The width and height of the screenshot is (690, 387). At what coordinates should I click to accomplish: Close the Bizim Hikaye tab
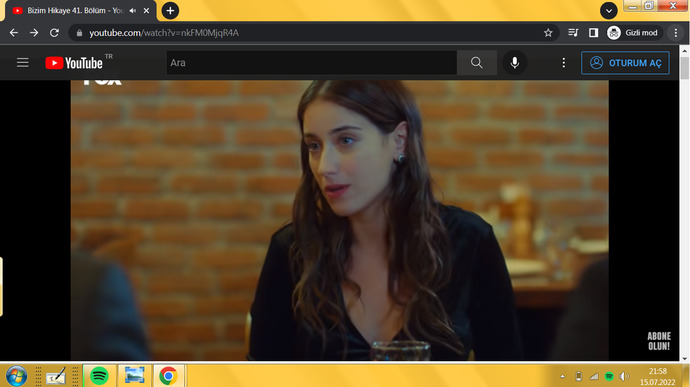coord(147,11)
